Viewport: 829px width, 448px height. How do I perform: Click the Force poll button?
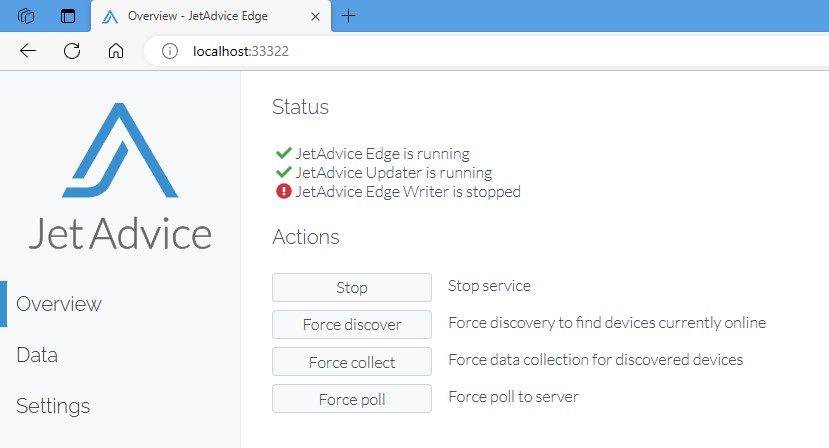(x=352, y=399)
